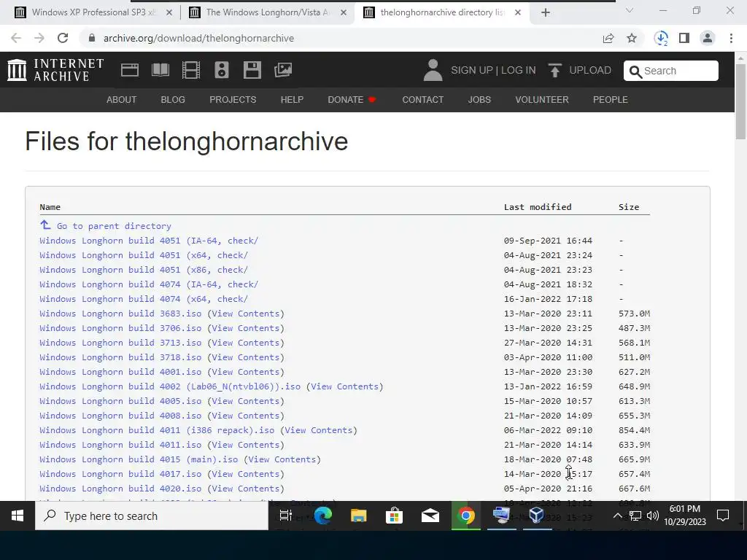Open Chrome downloads icon
The width and height of the screenshot is (747, 560).
click(x=661, y=38)
